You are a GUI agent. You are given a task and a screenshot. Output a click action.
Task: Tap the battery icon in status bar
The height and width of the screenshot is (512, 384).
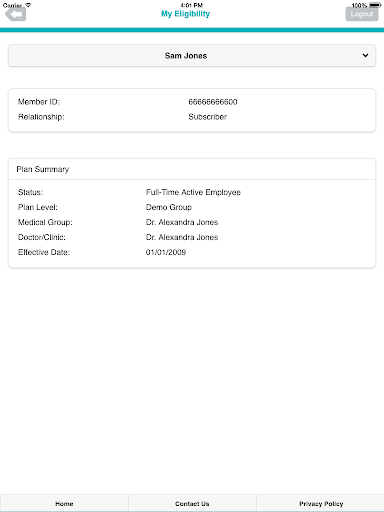pyautogui.click(x=375, y=5)
